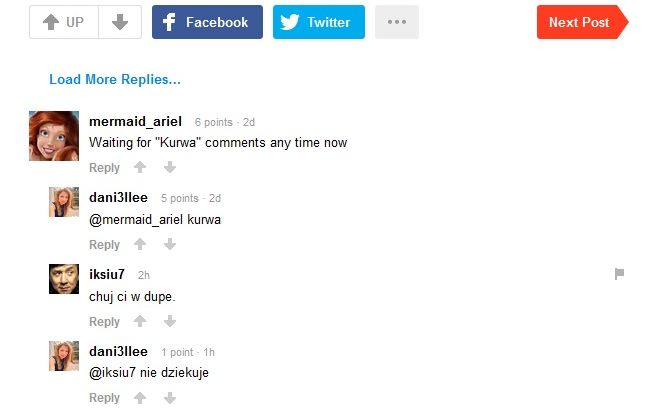The width and height of the screenshot is (652, 411).
Task: Reply to iksiu7's comment
Action: tap(104, 322)
